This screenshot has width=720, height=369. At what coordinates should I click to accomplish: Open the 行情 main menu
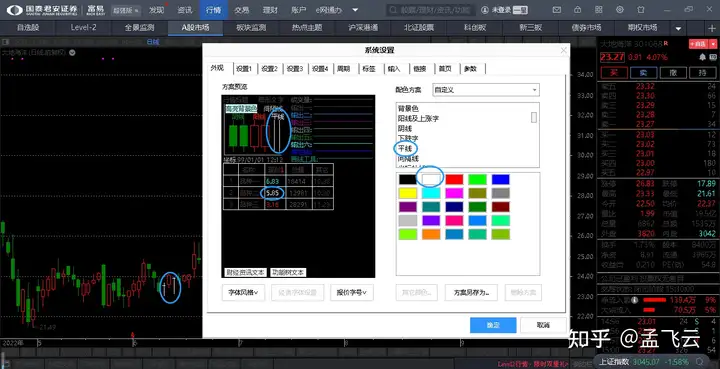pos(214,10)
